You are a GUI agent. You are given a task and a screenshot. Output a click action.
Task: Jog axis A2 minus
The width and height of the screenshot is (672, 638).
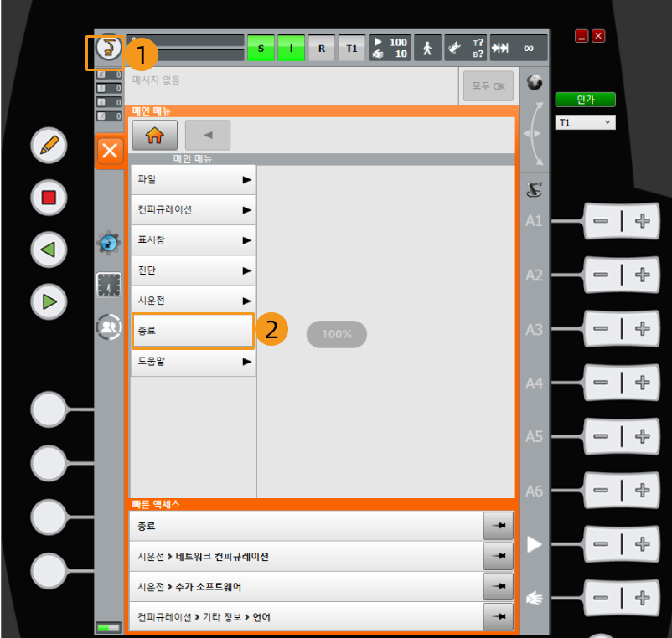coord(602,275)
